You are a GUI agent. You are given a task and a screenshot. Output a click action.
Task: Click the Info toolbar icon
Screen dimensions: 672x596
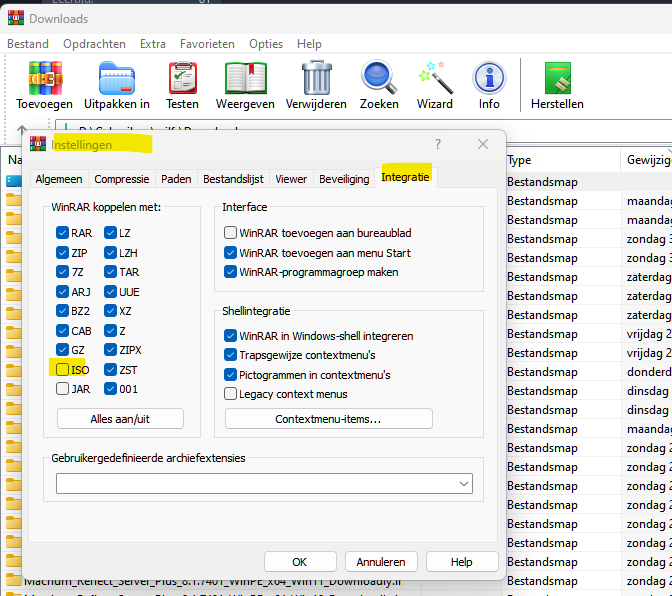point(489,79)
